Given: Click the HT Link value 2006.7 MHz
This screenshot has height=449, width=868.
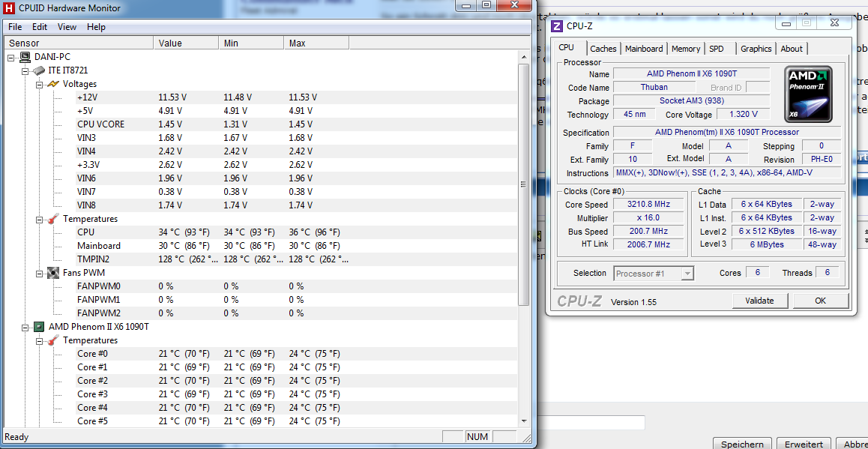Looking at the screenshot, I should point(648,244).
